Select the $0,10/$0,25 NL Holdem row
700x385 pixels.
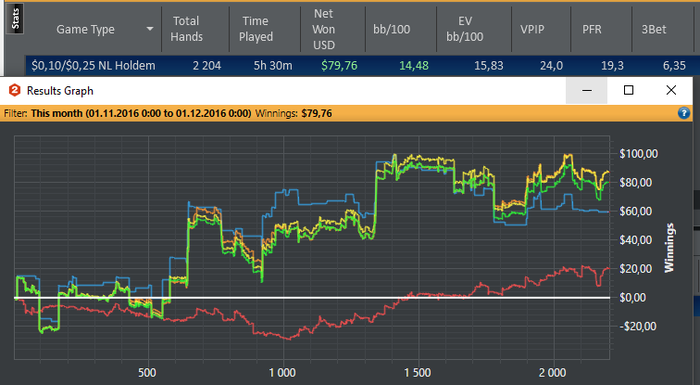point(362,66)
